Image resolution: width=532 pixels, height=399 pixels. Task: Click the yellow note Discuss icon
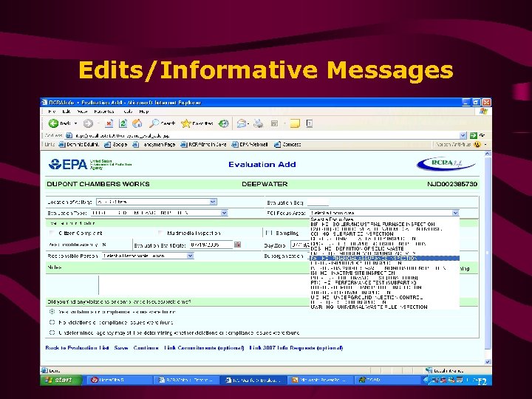click(x=295, y=123)
